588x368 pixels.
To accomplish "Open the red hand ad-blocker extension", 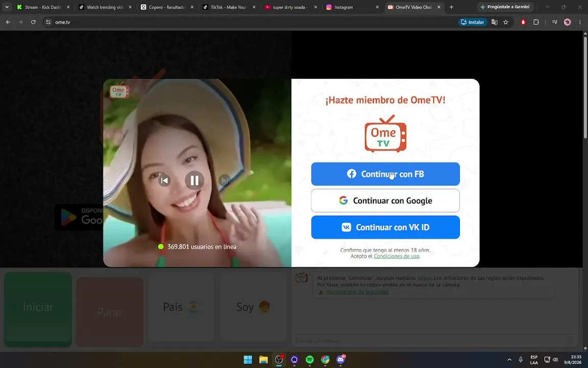I will 523,22.
